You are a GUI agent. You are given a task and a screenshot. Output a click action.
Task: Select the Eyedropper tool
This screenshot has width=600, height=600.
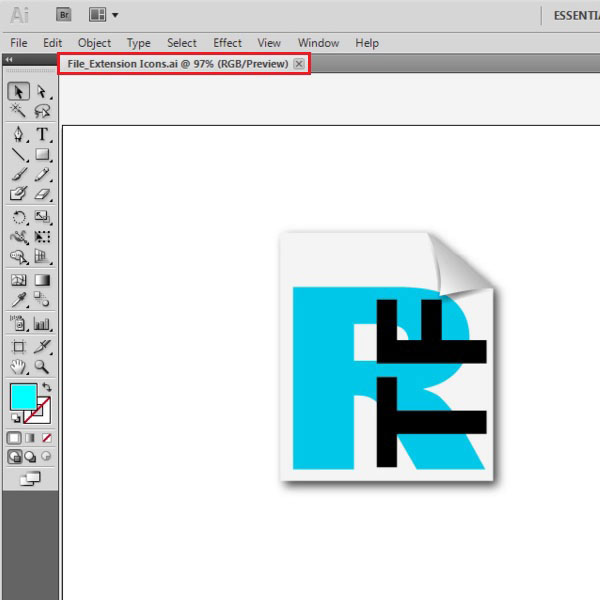point(18,300)
